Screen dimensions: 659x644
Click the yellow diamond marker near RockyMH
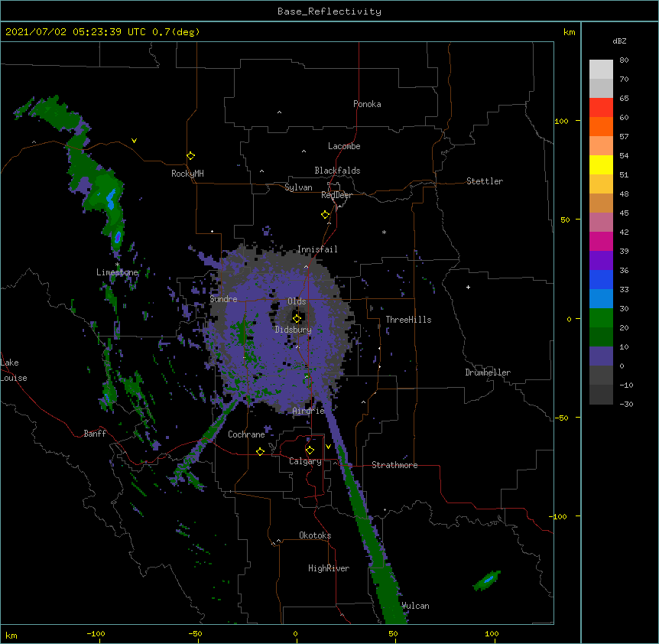click(190, 156)
